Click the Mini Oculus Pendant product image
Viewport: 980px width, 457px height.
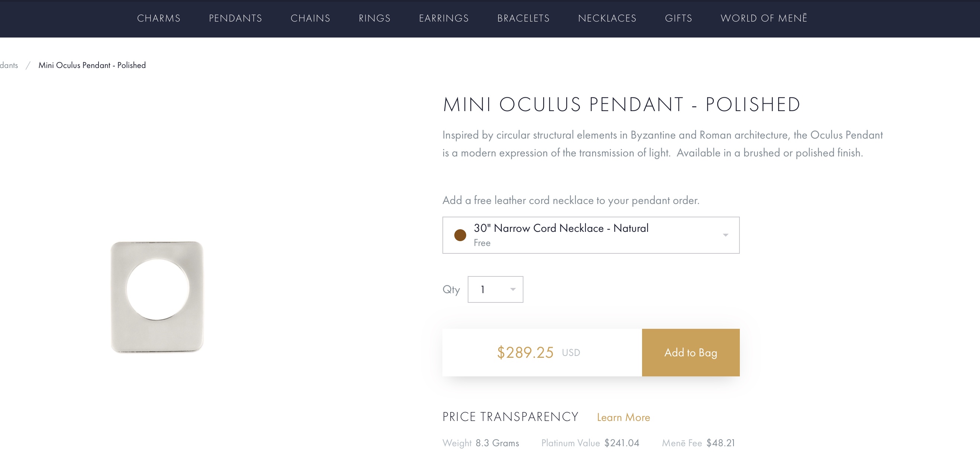pyautogui.click(x=157, y=296)
